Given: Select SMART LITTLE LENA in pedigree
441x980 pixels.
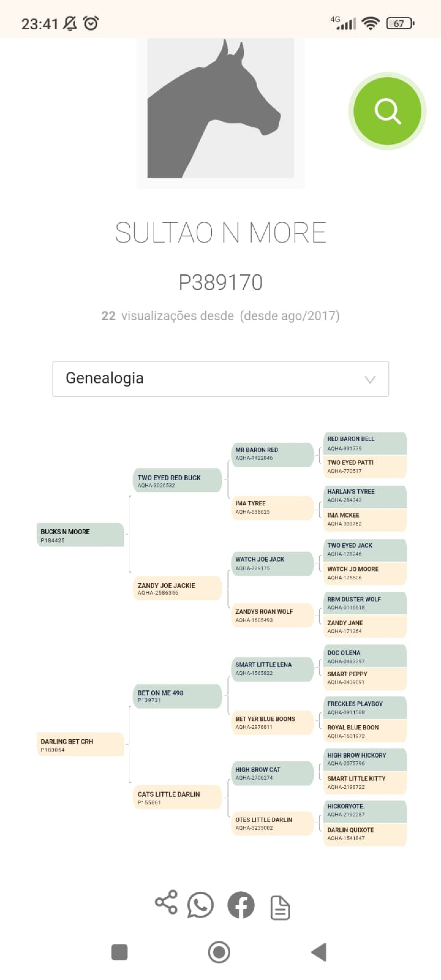Looking at the screenshot, I should click(x=272, y=668).
